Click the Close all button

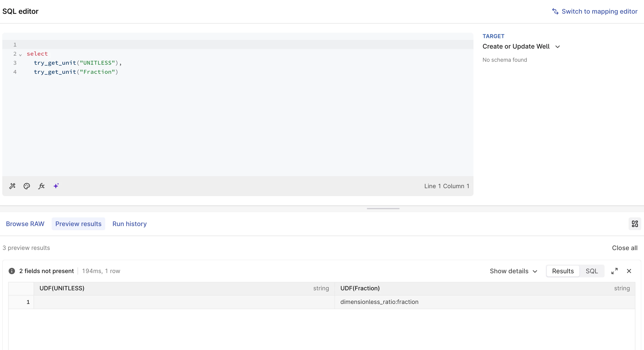click(x=624, y=248)
